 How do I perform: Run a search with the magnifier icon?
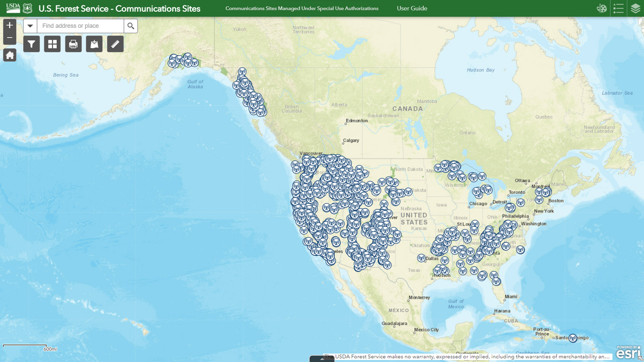click(x=130, y=25)
